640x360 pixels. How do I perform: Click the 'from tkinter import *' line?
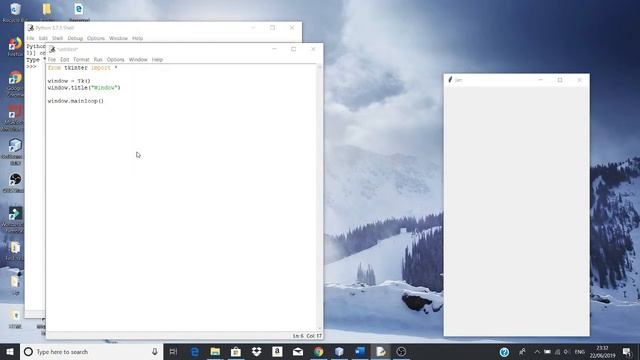[82, 68]
